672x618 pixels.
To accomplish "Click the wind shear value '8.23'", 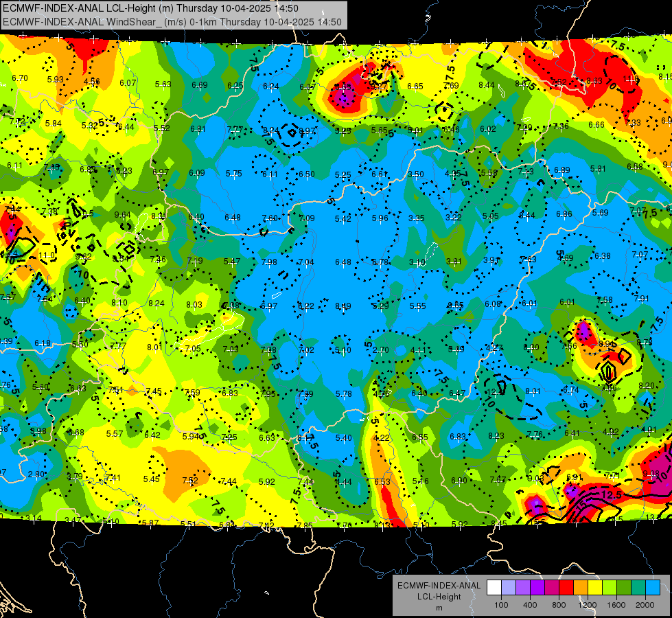I will pos(496,436).
